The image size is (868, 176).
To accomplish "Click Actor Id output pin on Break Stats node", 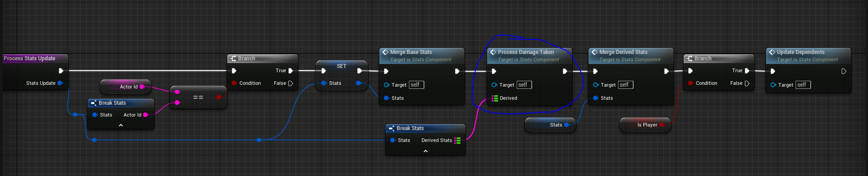I will [146, 115].
